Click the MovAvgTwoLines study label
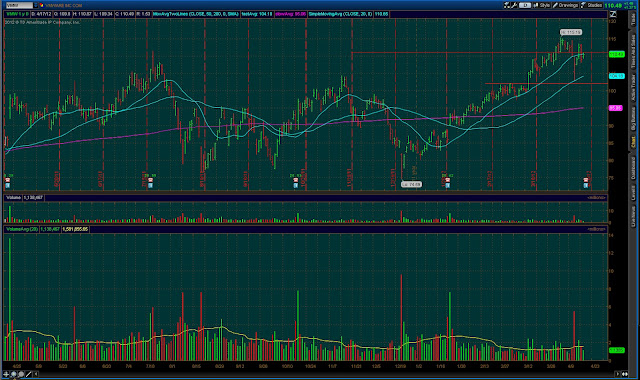 point(196,14)
